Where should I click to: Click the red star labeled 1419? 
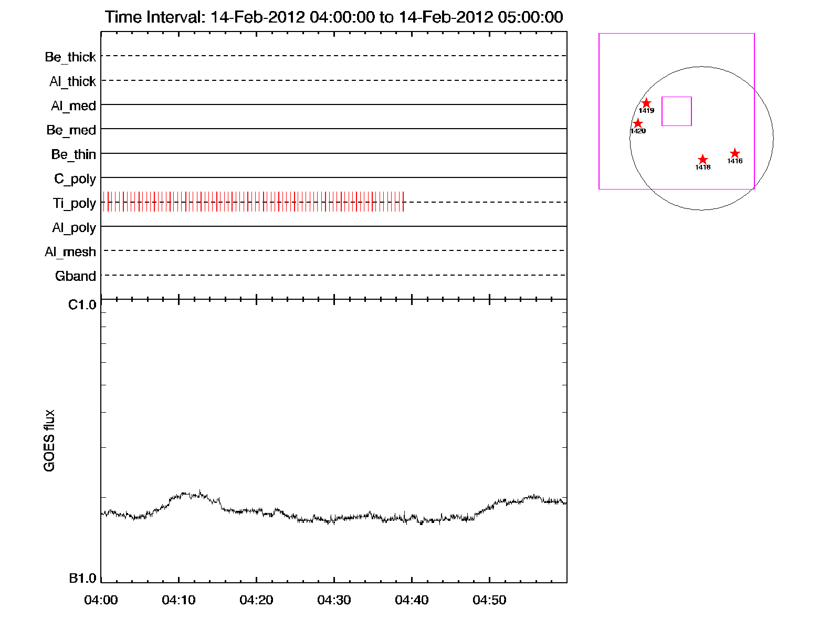(x=646, y=103)
